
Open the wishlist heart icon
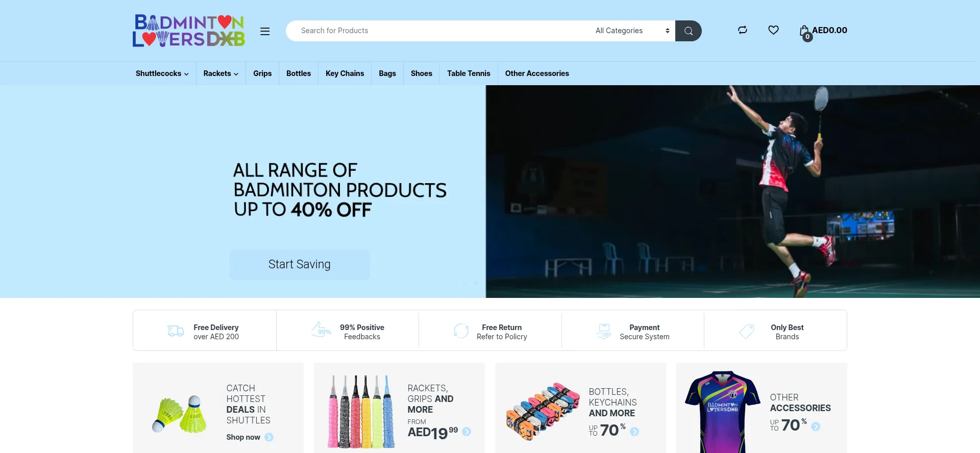(773, 30)
